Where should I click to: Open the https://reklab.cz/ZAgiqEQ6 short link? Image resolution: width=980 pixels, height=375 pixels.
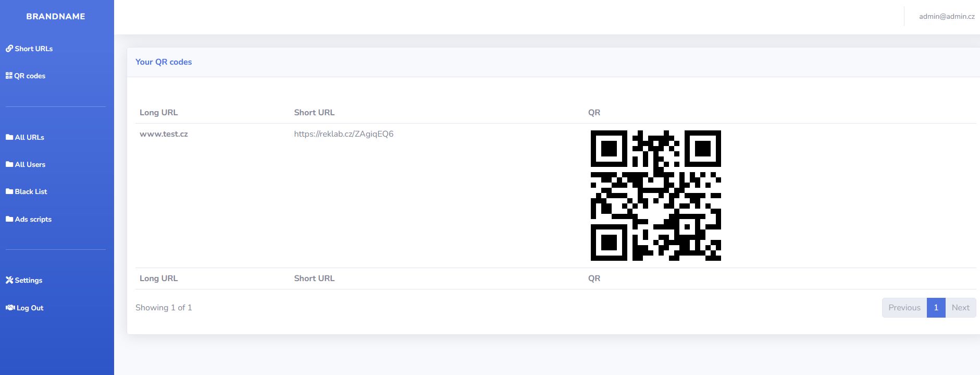point(343,134)
